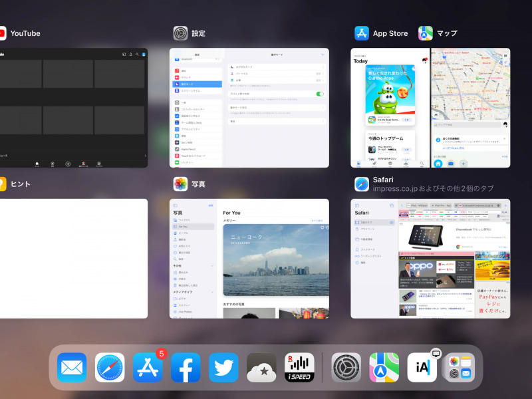532x399 pixels.
Task: Tap the マップ name label
Action: [447, 33]
